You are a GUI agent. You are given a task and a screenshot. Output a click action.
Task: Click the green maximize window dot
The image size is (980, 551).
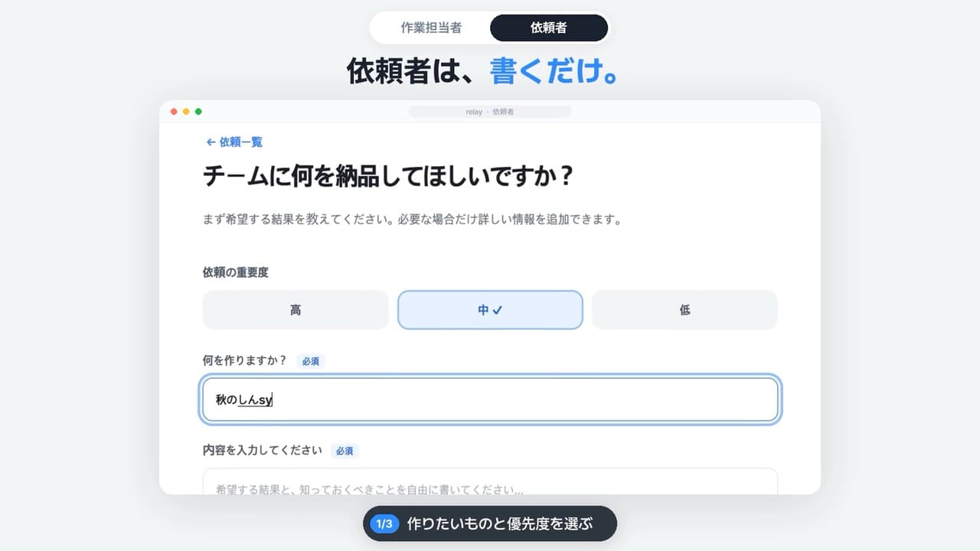tap(198, 112)
